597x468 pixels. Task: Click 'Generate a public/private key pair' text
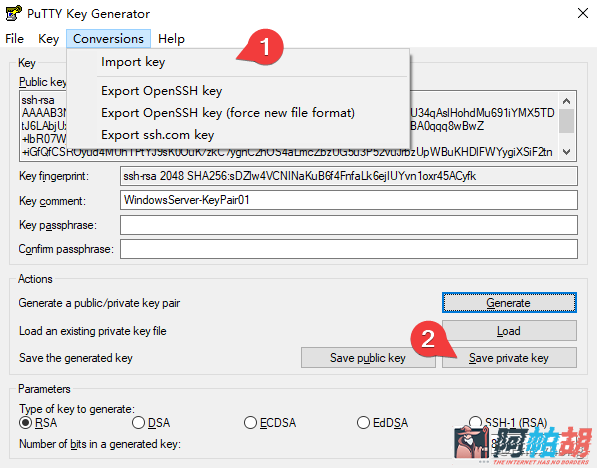[x=99, y=303]
